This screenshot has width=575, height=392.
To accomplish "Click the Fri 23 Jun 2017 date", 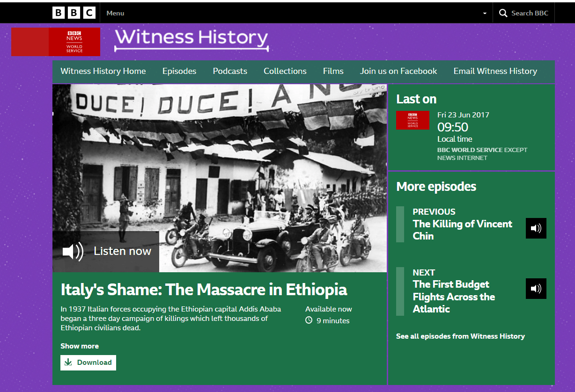I will [463, 115].
